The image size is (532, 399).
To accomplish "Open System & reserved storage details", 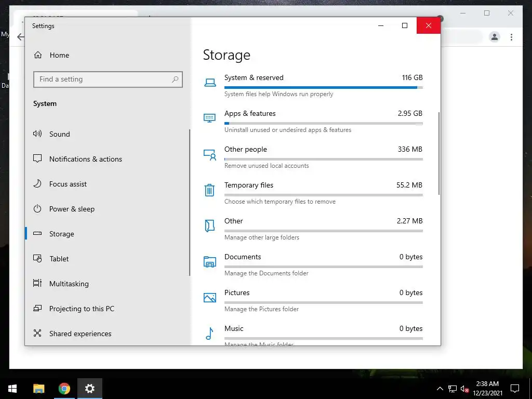I will point(313,86).
